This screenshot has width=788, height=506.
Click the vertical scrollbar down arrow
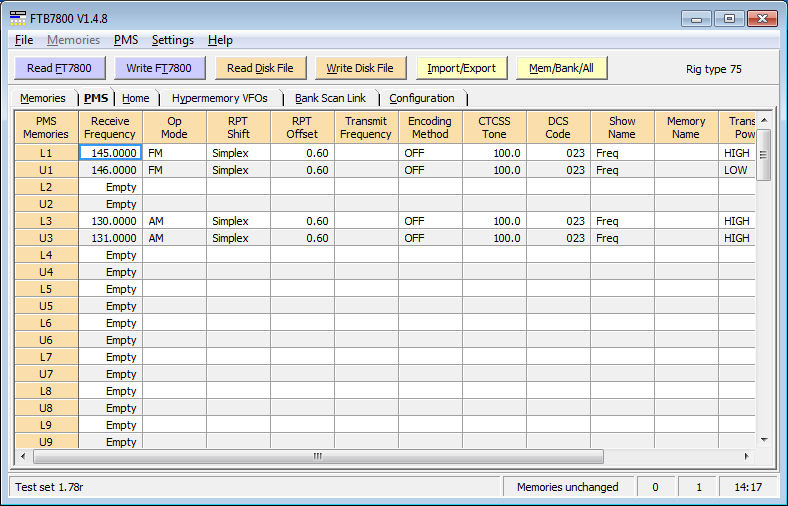click(x=764, y=439)
